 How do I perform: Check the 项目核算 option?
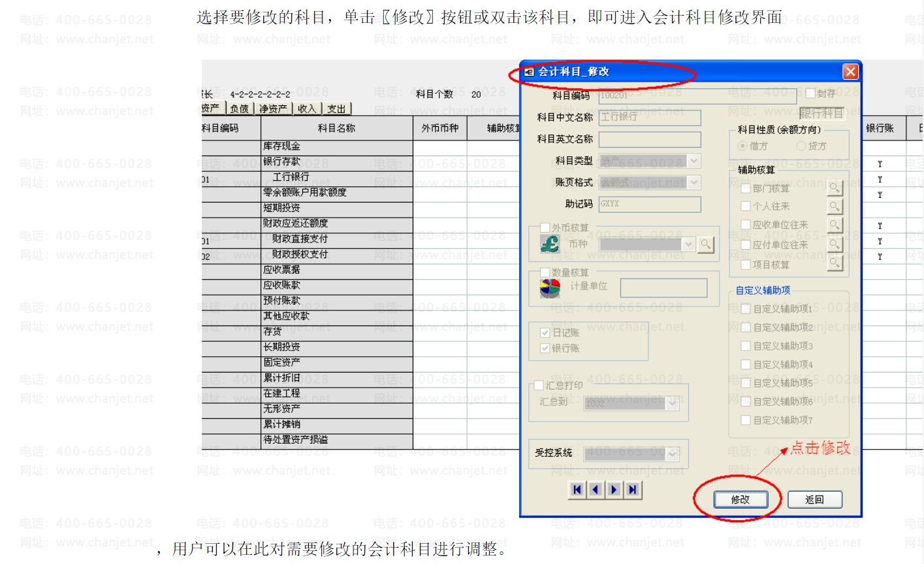coord(746,265)
